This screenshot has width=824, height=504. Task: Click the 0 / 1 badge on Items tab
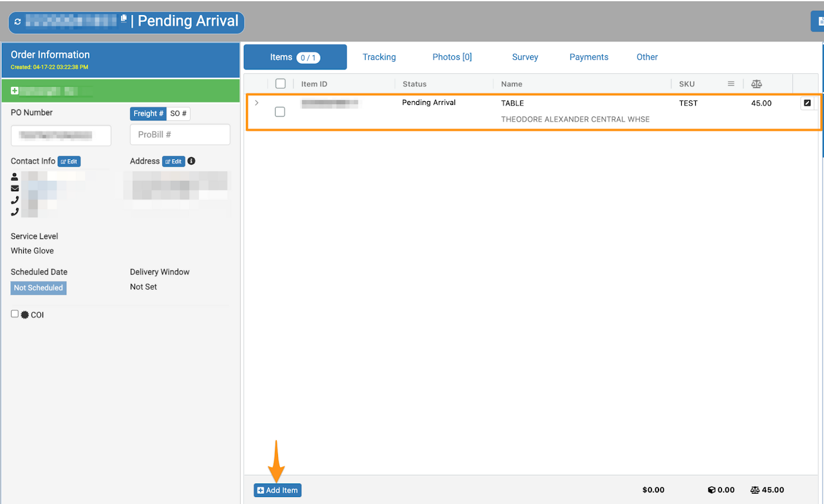(308, 58)
